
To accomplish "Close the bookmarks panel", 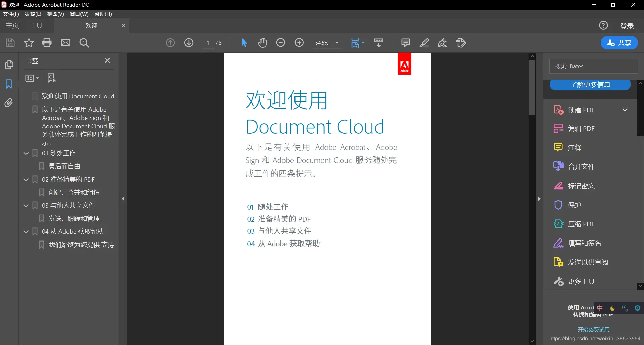I will 107,60.
